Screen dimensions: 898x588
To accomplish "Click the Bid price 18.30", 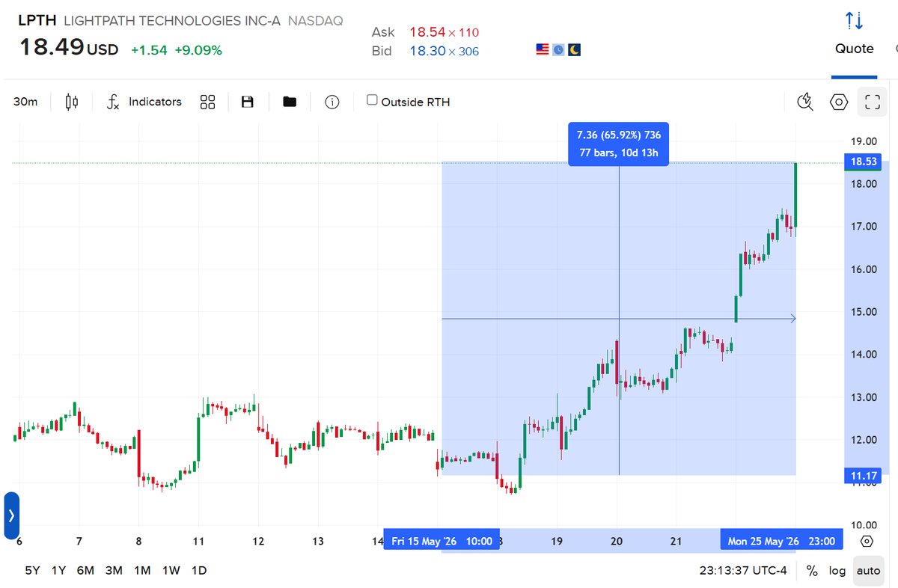I will 427,51.
